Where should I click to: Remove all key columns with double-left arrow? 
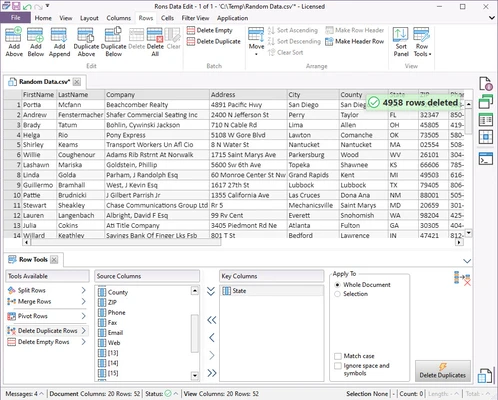click(212, 320)
